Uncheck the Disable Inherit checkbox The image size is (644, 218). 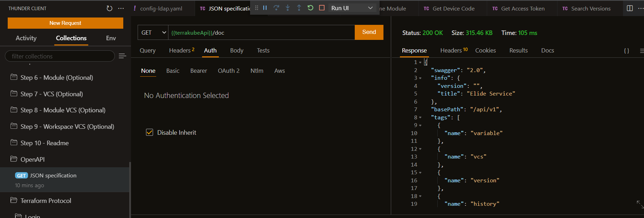click(x=150, y=132)
